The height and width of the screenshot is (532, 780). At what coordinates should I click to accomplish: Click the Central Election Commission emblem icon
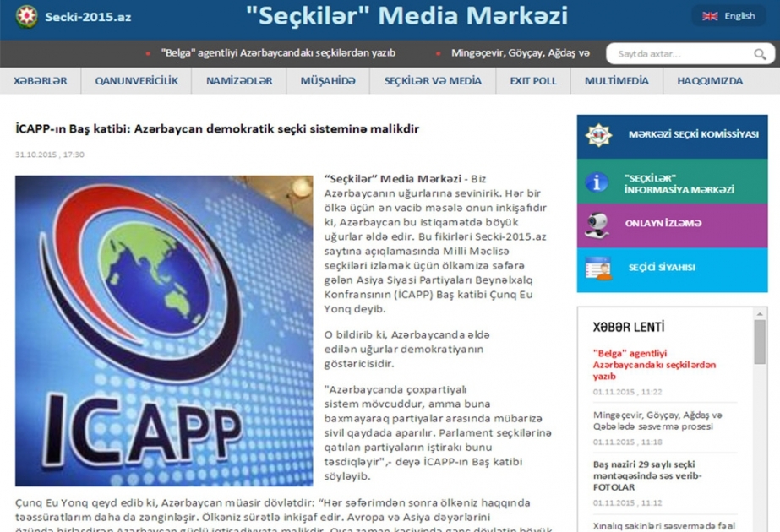(598, 135)
